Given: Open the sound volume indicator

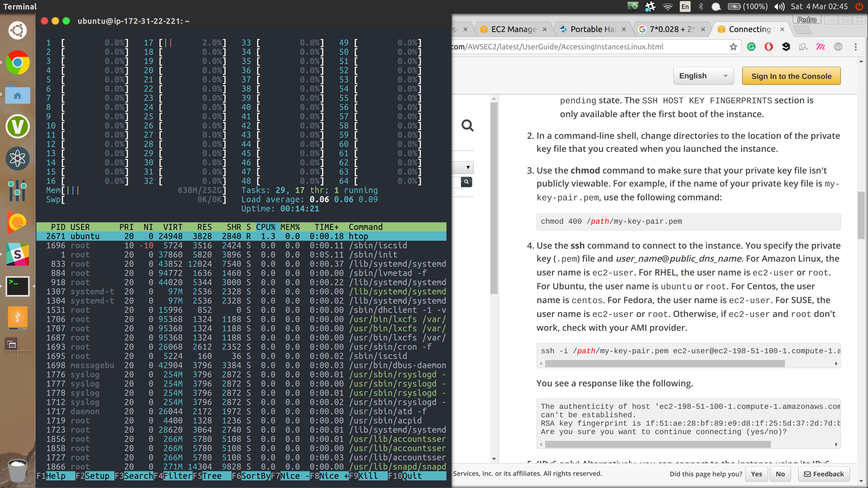Looking at the screenshot, I should [x=779, y=7].
